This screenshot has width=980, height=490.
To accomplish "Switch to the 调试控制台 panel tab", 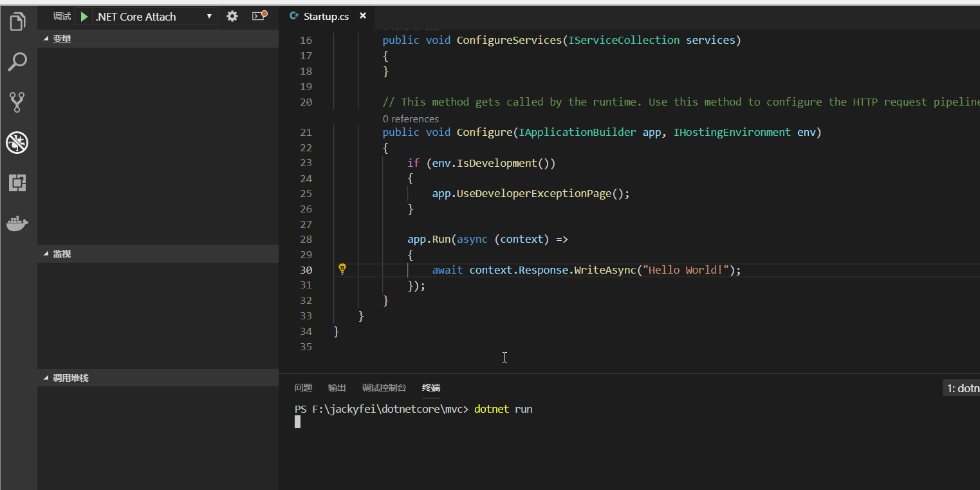I will click(384, 388).
